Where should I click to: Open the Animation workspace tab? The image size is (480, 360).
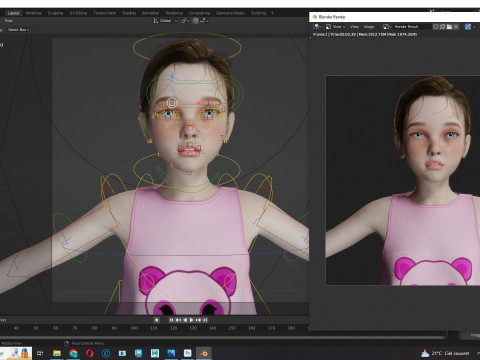coord(150,13)
